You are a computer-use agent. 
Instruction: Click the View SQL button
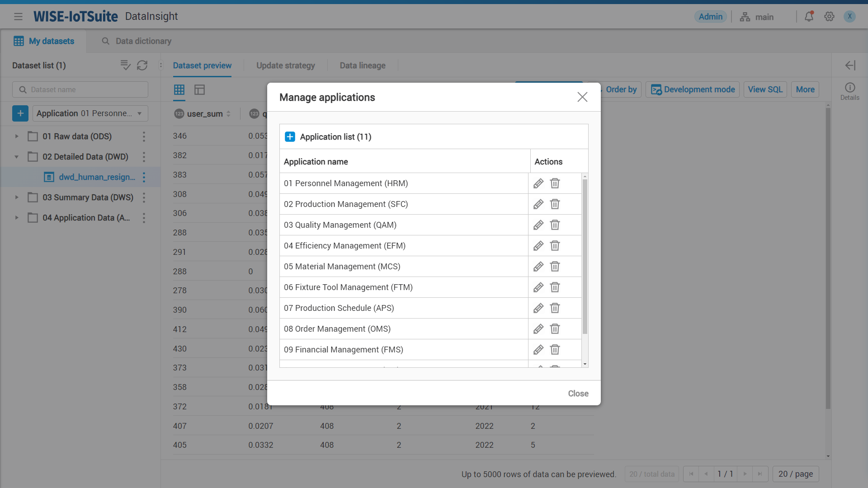tap(765, 89)
